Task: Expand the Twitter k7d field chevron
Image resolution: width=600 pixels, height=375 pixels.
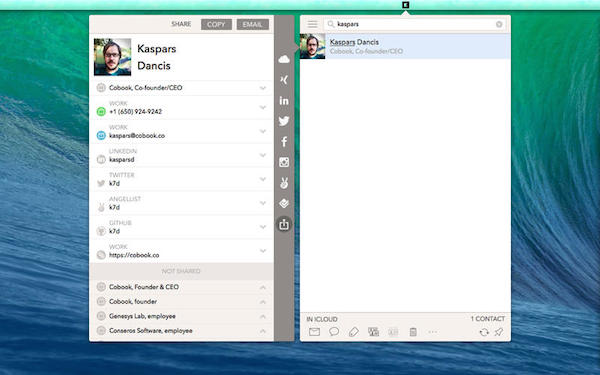Action: (263, 179)
